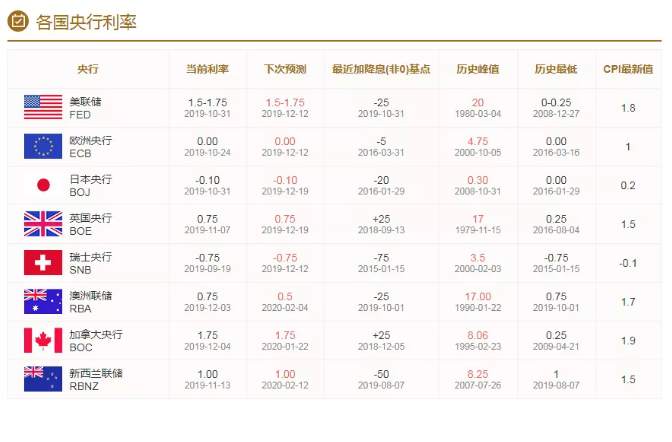Click the 美联储 FED bank name
This screenshot has height=442, width=672.
tap(85, 108)
